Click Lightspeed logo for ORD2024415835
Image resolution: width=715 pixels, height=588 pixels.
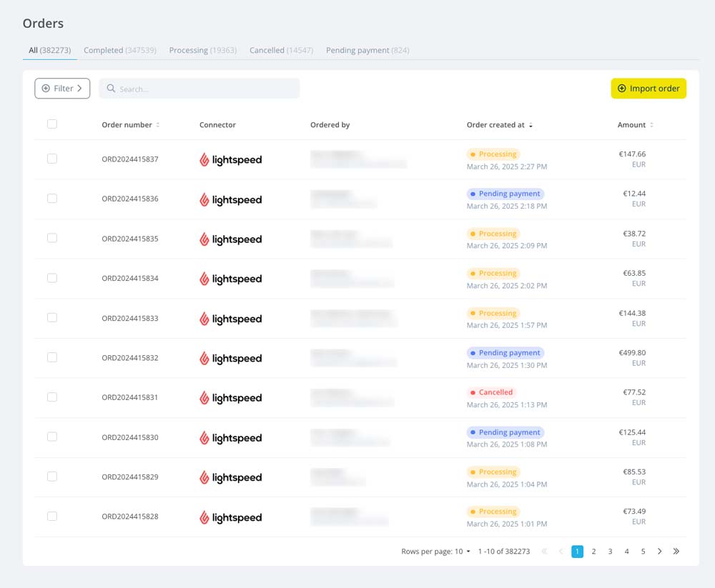(x=231, y=239)
